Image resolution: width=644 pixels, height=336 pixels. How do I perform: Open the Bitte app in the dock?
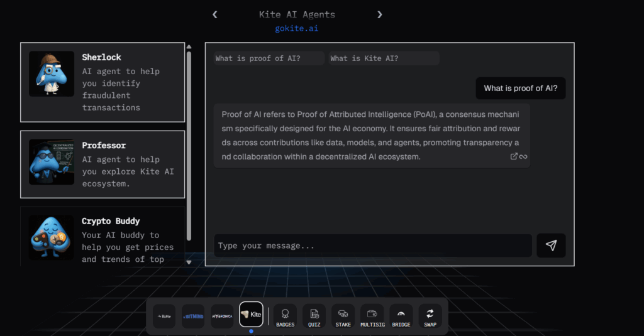(x=164, y=316)
